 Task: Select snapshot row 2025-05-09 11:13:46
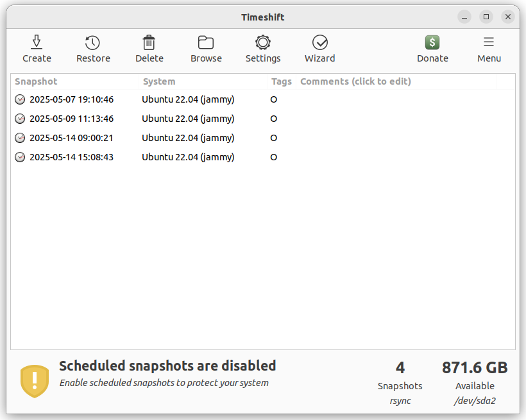[x=263, y=119]
